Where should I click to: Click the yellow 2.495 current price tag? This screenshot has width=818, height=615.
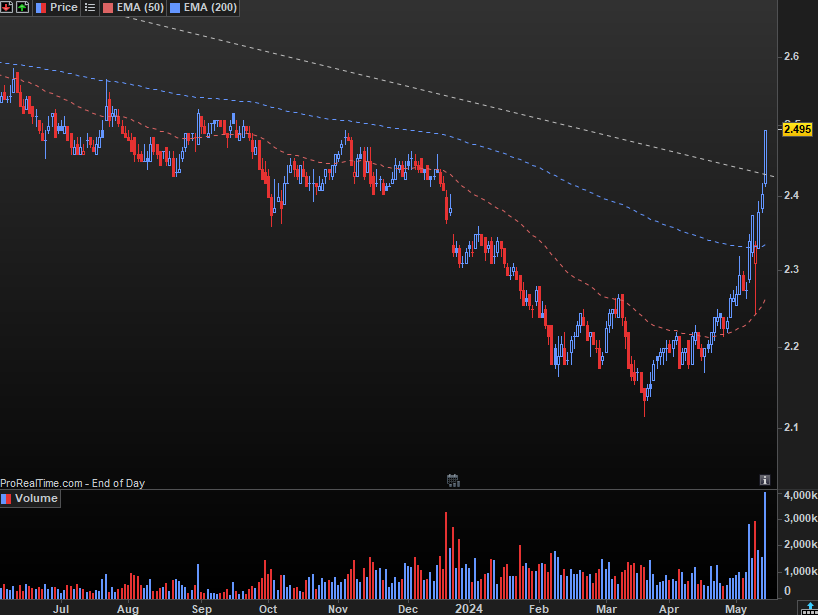(798, 129)
